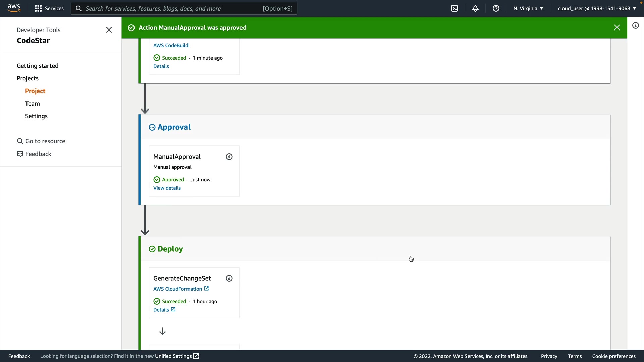Expand the N. Virginia region dropdown
The width and height of the screenshot is (644, 362).
(x=528, y=8)
